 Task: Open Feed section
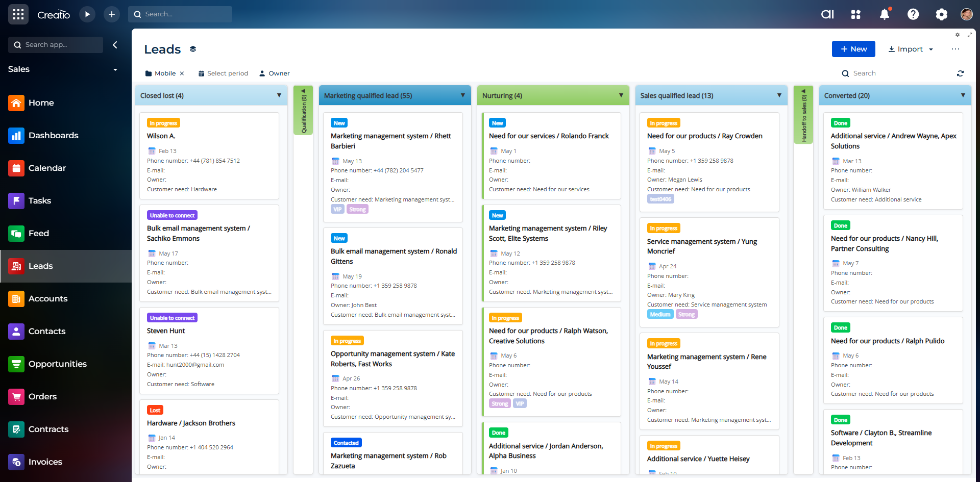tap(66, 234)
